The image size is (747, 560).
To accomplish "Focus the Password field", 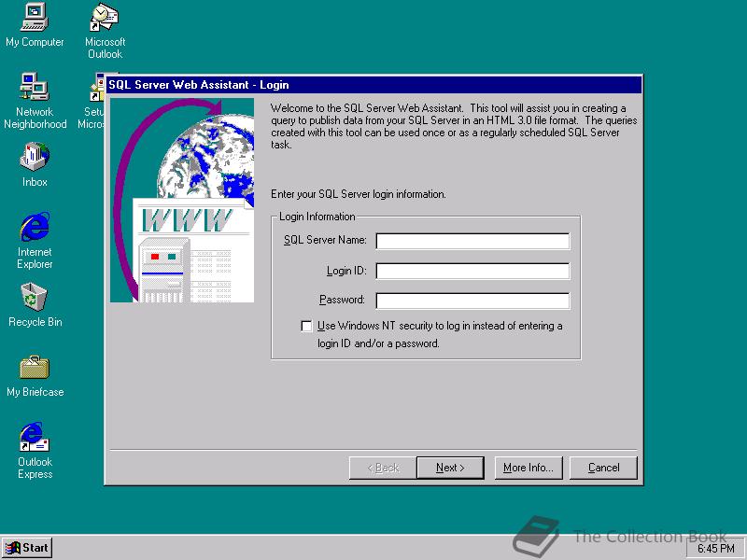I will coord(472,301).
